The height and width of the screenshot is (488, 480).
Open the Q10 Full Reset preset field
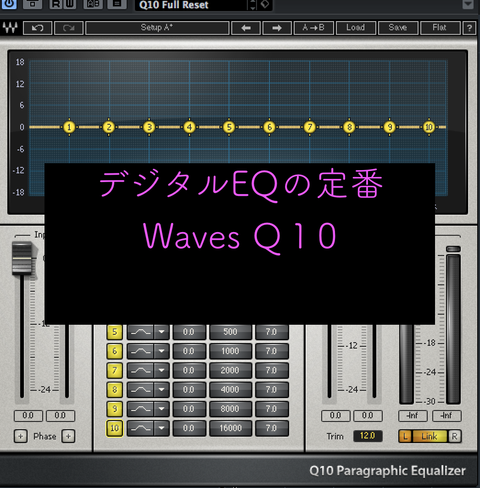[192, 5]
